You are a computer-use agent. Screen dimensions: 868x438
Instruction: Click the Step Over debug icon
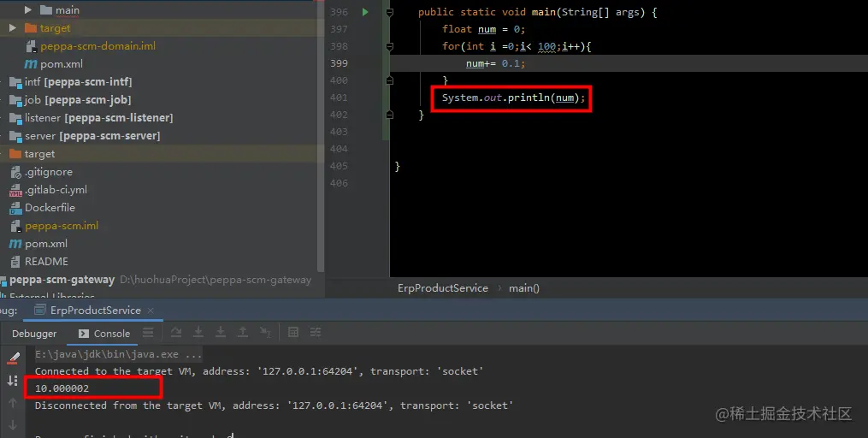[x=176, y=332]
